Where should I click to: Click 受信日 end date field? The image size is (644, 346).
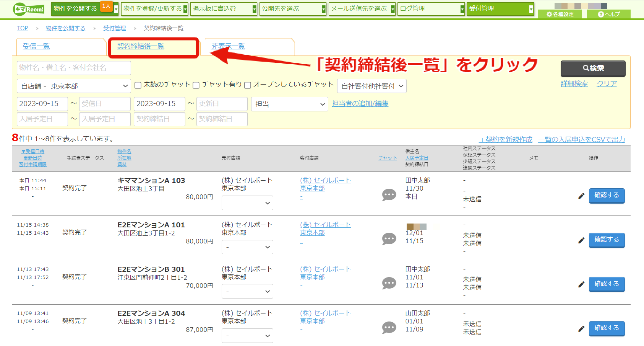(x=105, y=104)
